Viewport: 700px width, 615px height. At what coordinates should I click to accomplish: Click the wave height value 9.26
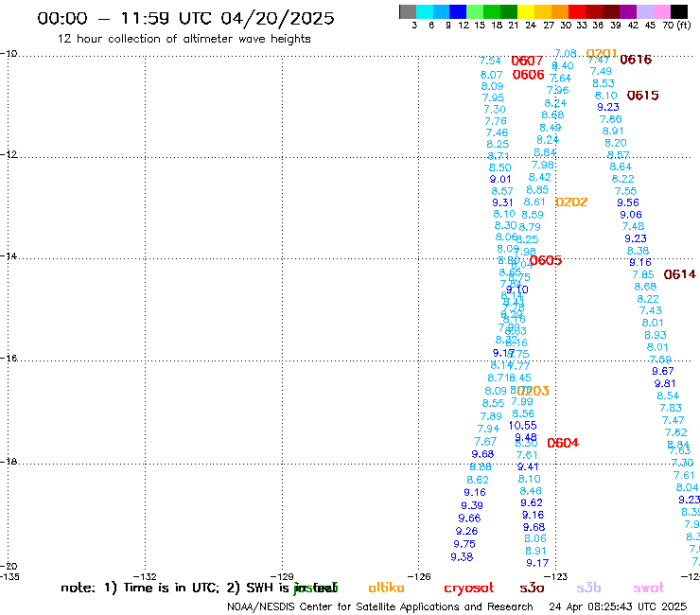[466, 532]
